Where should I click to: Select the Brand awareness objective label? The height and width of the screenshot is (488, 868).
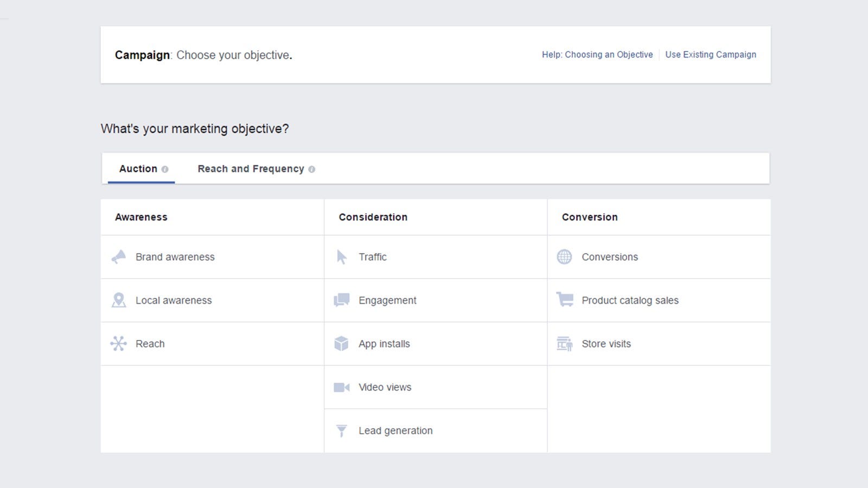pos(175,257)
